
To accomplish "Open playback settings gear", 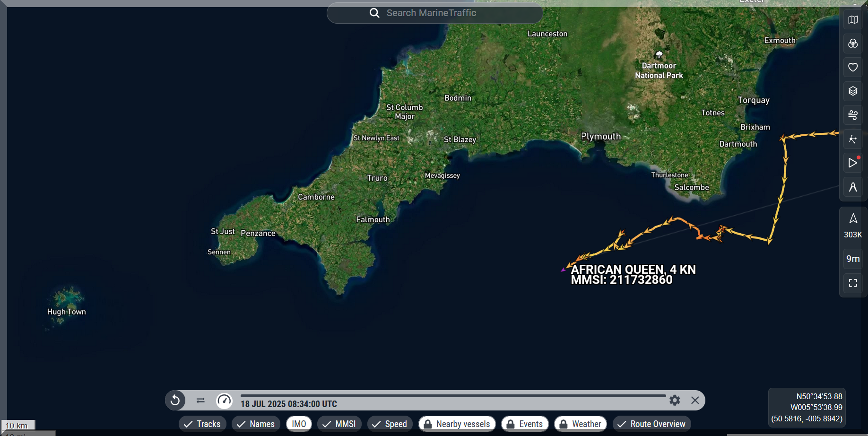I will point(675,400).
